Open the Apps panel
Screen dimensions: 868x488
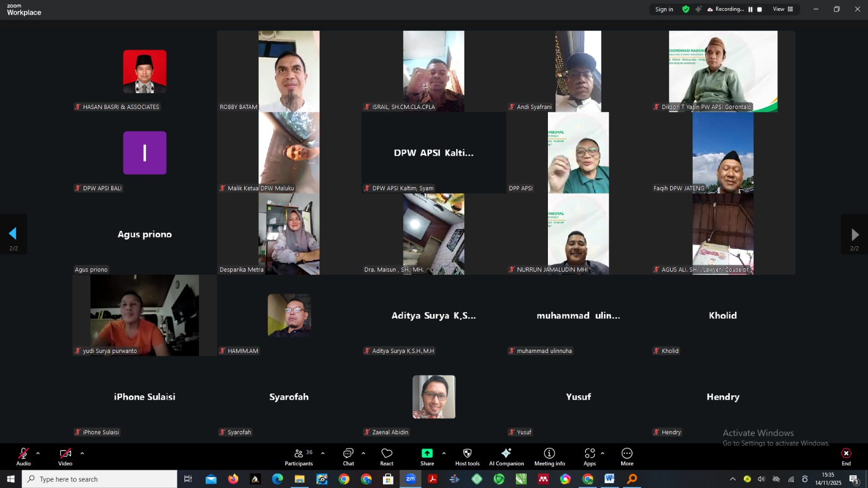pyautogui.click(x=590, y=457)
